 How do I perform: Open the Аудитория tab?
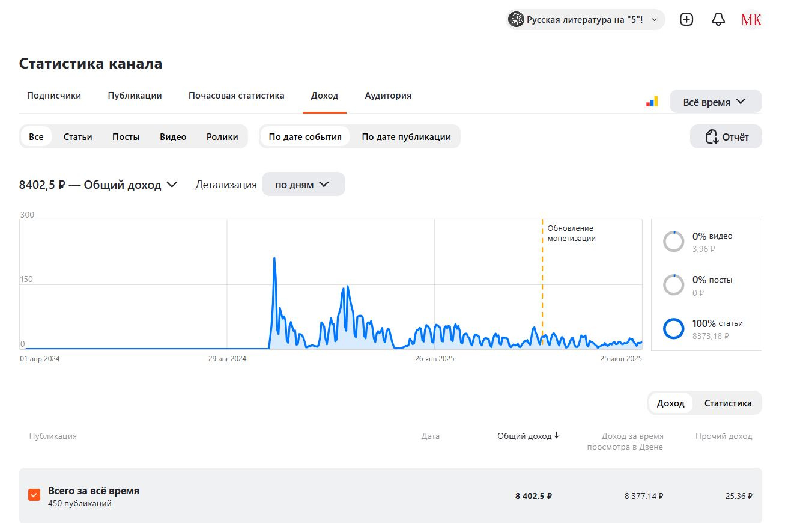tap(388, 96)
